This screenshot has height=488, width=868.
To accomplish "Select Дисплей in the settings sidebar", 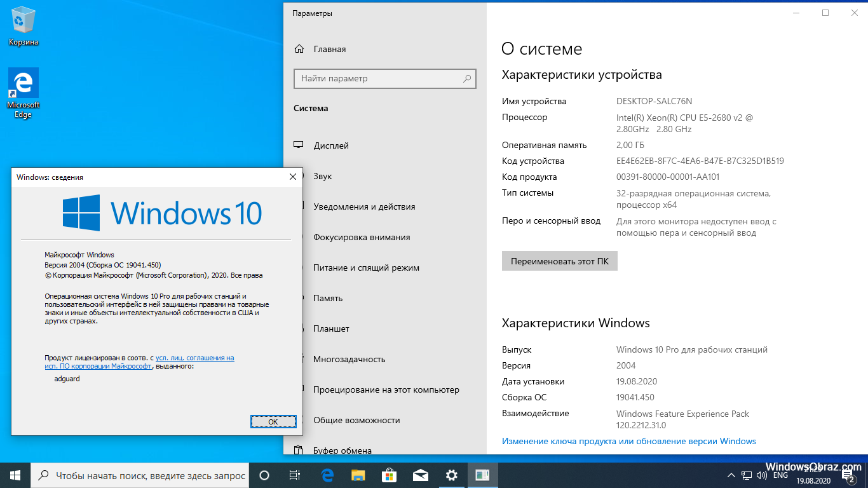I will 330,146.
